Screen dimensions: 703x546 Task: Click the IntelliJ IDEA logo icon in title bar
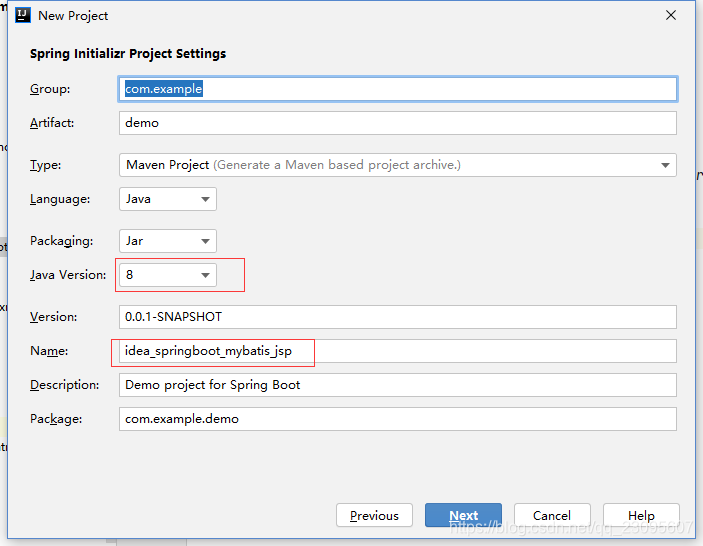23,15
